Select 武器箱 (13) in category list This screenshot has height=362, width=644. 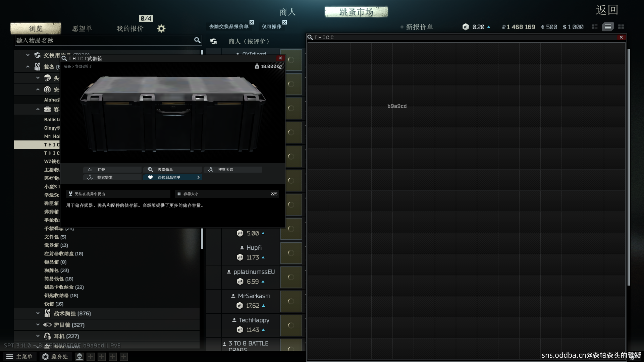point(56,245)
